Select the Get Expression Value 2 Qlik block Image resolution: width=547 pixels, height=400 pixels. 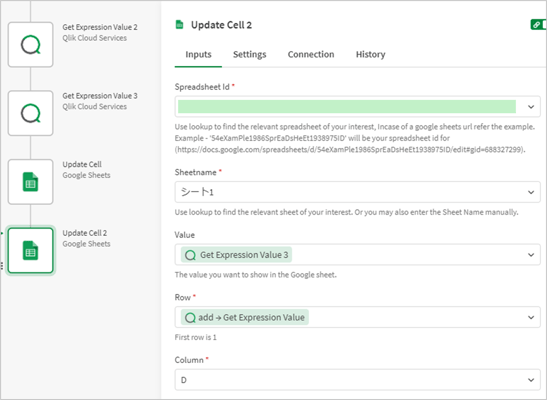tap(31, 45)
